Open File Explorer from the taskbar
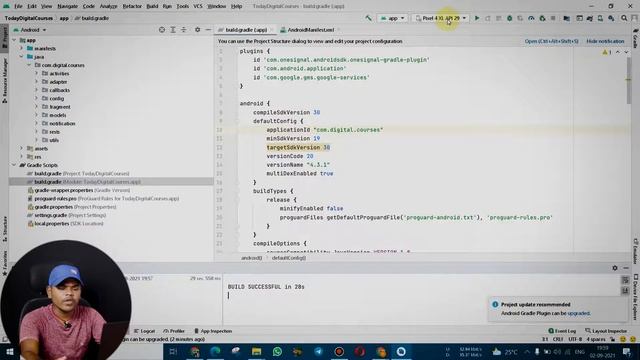The image size is (640, 360). pos(256,351)
